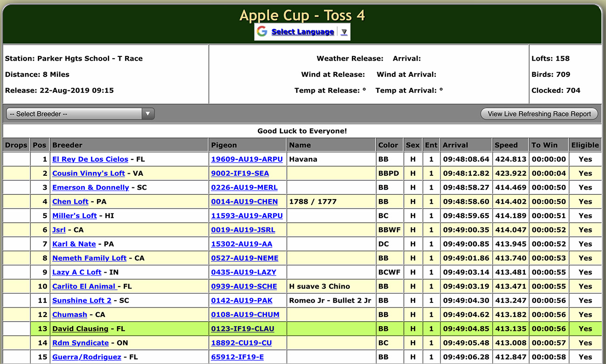Click View Live Refreshing Race Report button
The width and height of the screenshot is (606, 364).
click(539, 114)
